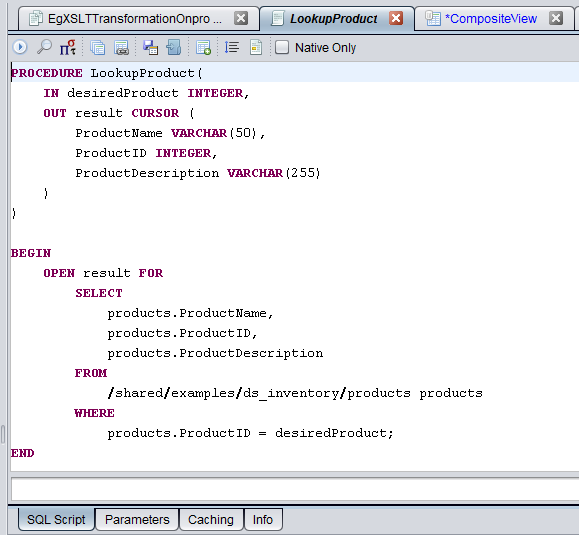This screenshot has height=535, width=579.
Task: Click the blue import arrow document icon
Action: coord(174,48)
